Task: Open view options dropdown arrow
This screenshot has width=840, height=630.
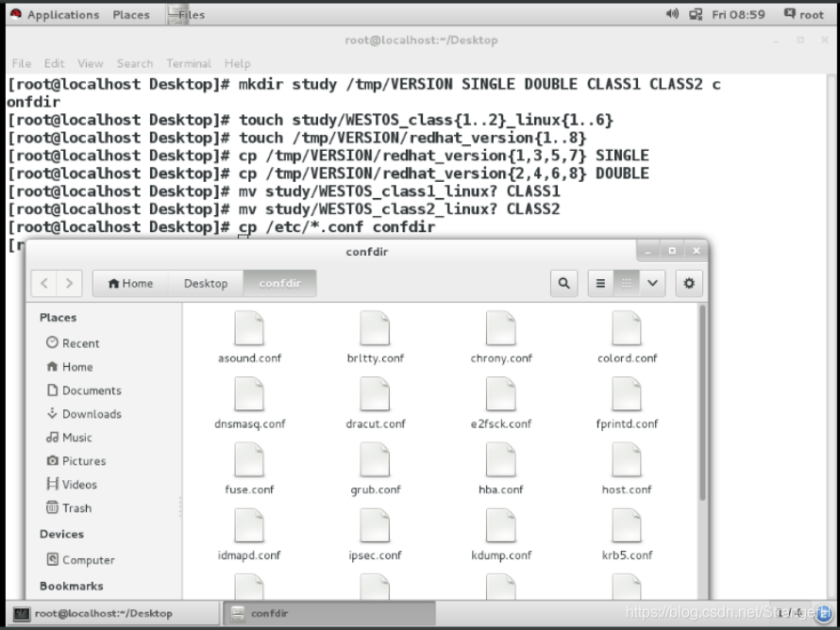Action: point(652,283)
